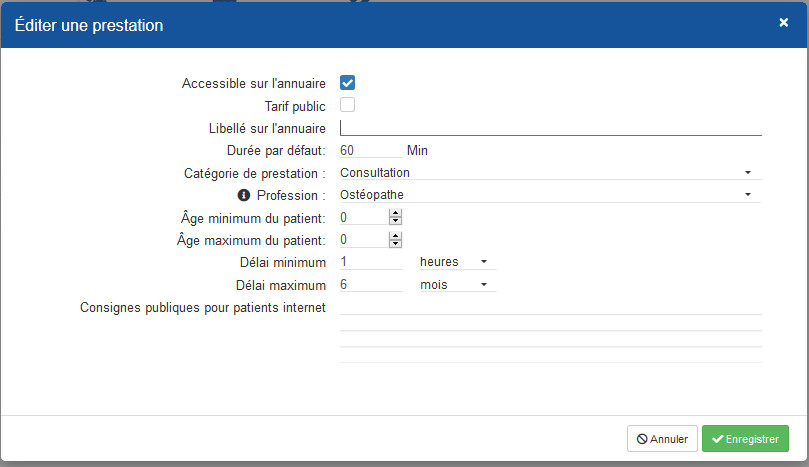Click the info icon beside Profession

point(244,195)
